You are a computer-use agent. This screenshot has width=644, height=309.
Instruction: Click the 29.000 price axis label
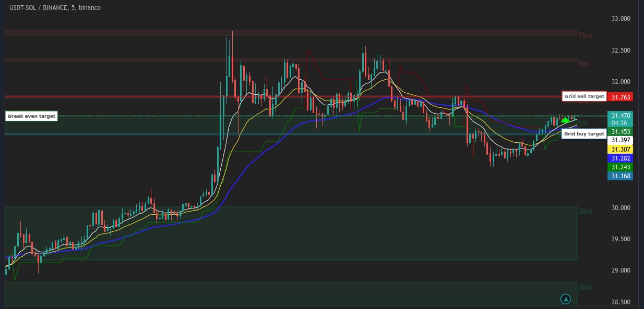(x=621, y=270)
